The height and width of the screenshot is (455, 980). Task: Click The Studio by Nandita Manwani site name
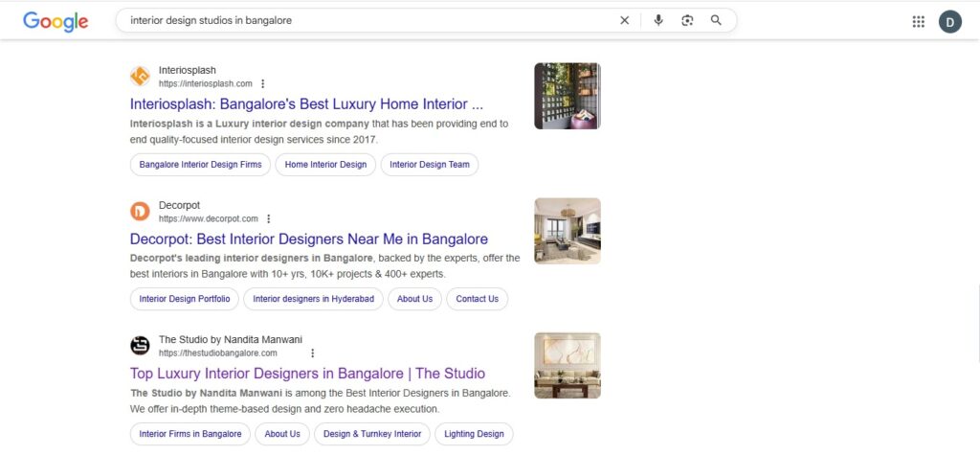pos(231,340)
